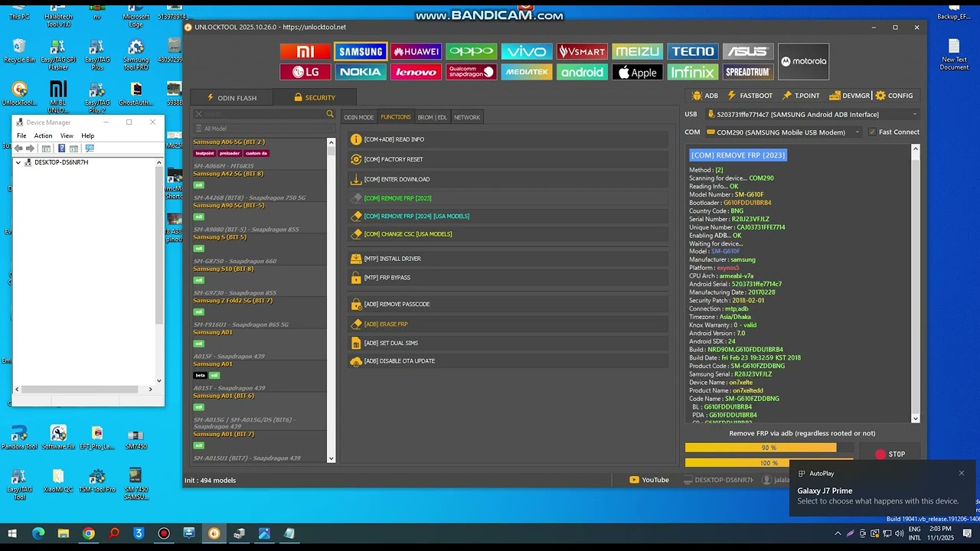Select the Vivo brand logo

point(527,51)
